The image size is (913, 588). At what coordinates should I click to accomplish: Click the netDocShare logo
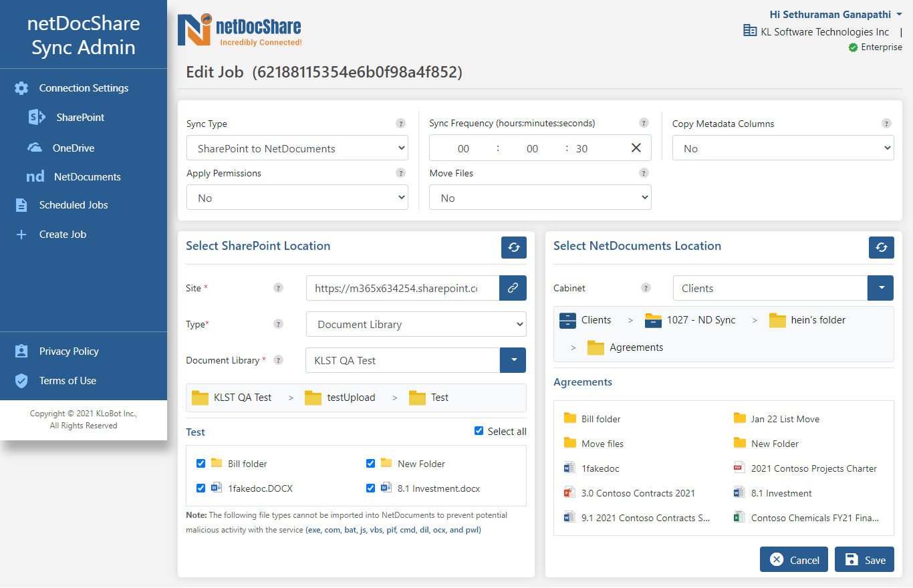(239, 31)
